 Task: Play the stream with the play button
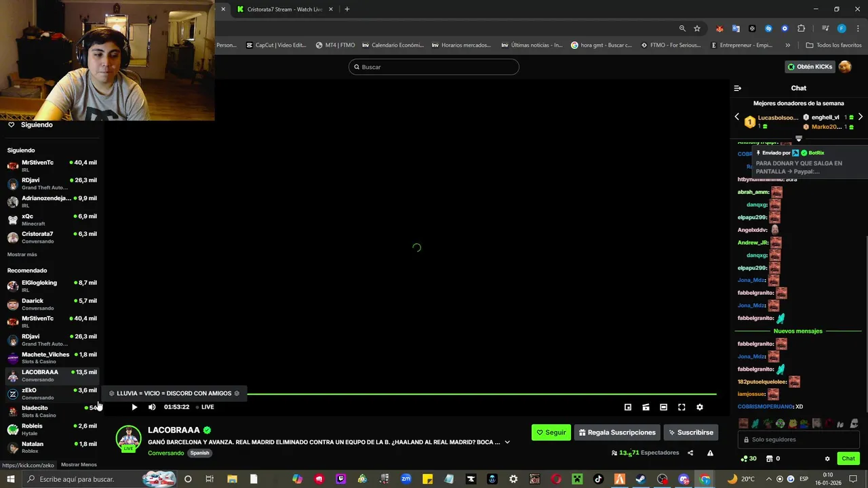[134, 407]
